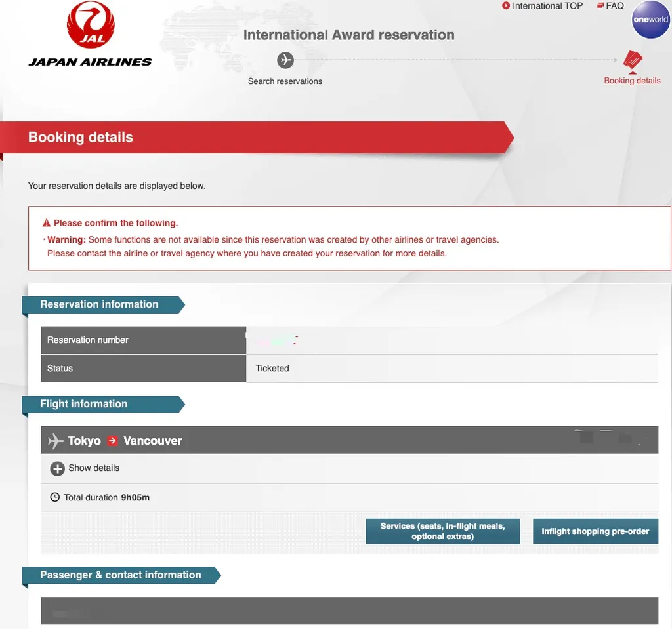Click the plus icon beside Show details
Viewport: 672px width, 629px height.
tap(58, 468)
